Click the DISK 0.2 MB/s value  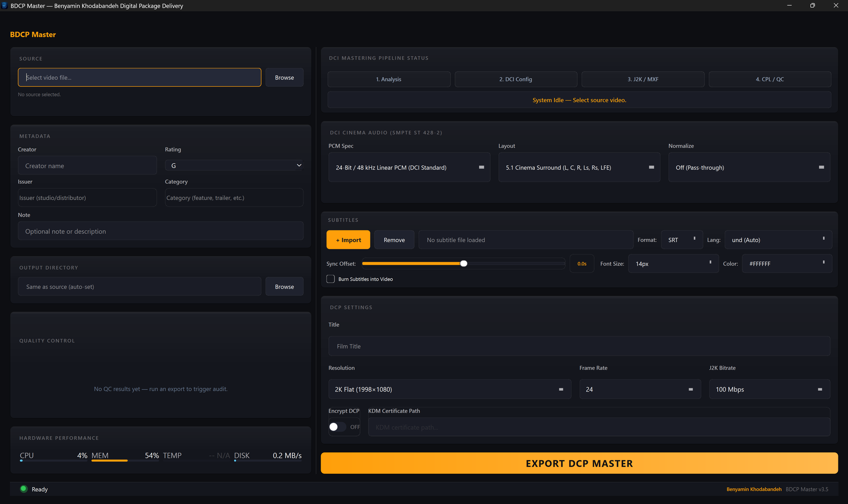(287, 455)
